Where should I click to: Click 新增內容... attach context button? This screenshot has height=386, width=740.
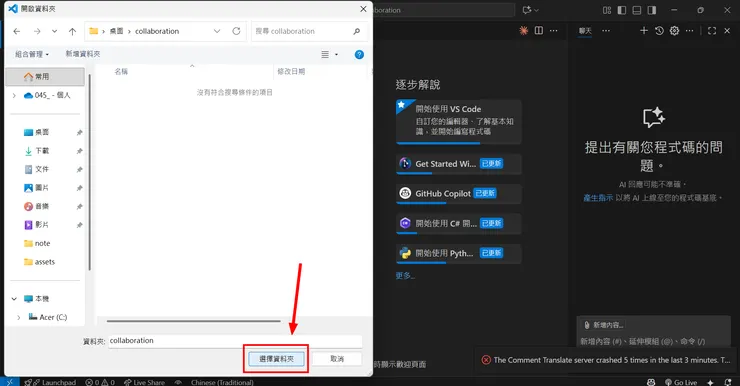coord(604,325)
